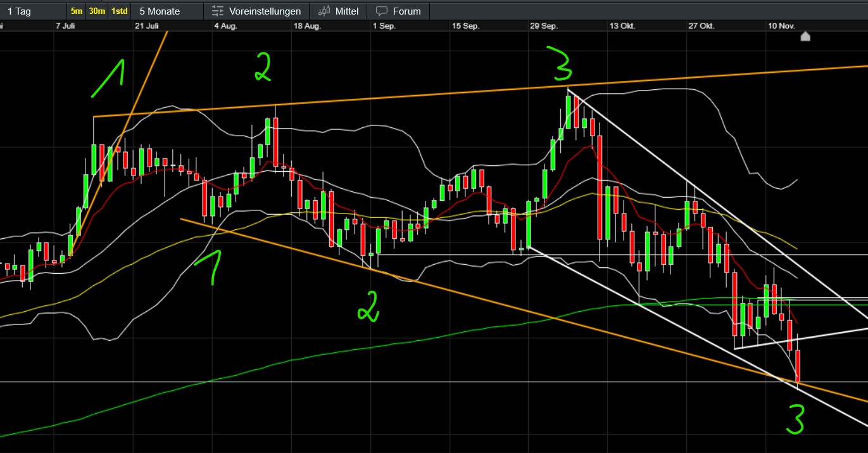
Task: Click the '21 Juli' date axis label
Action: pos(146,26)
